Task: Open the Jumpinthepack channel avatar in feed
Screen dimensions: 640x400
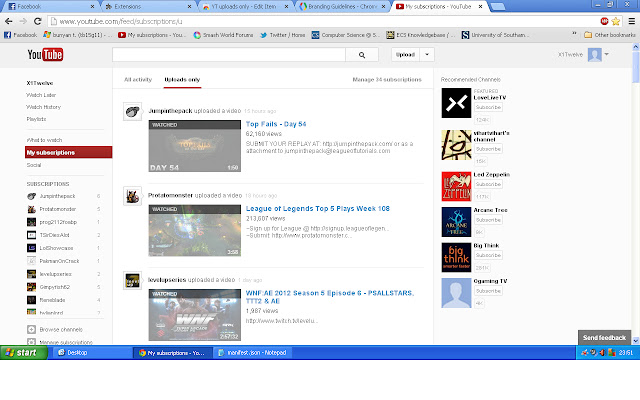Action: click(x=131, y=111)
